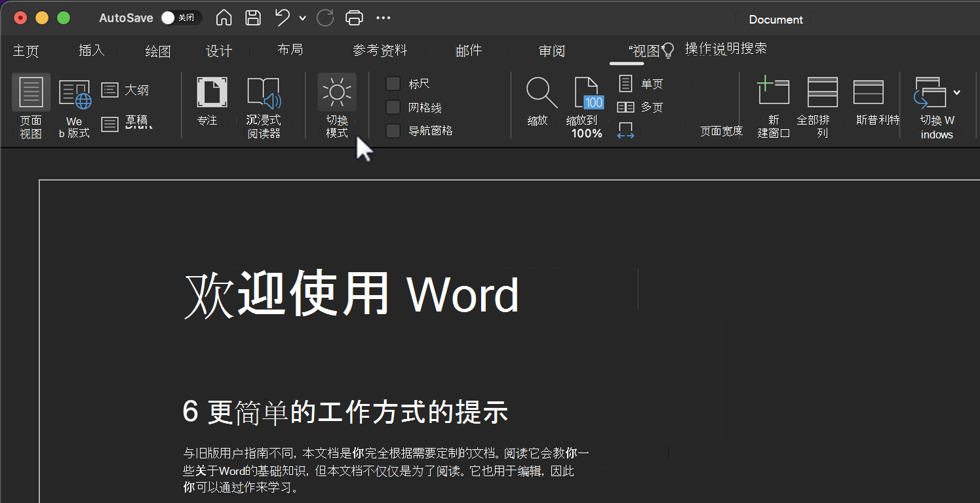Click the green full-screen window button

pos(64,18)
